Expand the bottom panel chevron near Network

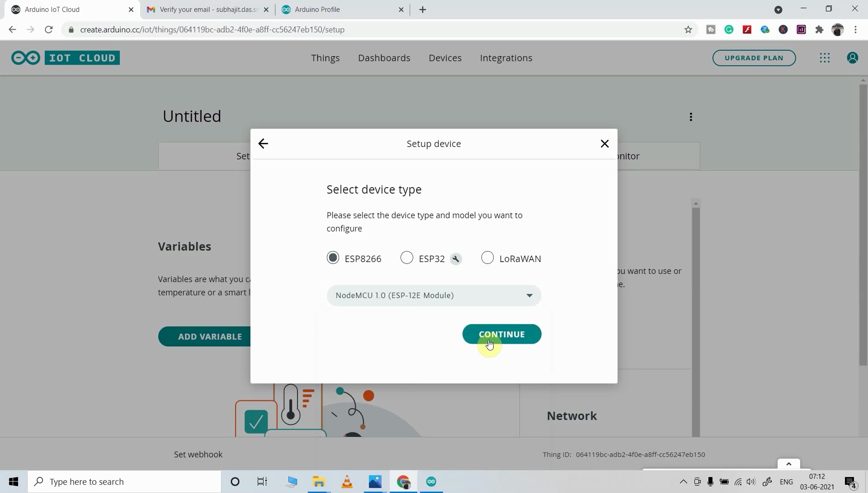[788, 463]
